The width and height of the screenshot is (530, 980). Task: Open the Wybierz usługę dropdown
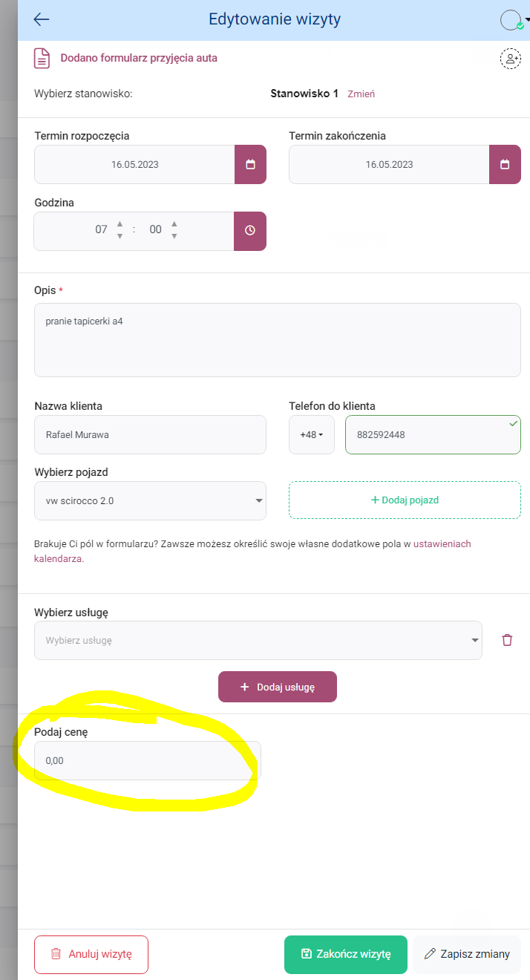pos(258,640)
